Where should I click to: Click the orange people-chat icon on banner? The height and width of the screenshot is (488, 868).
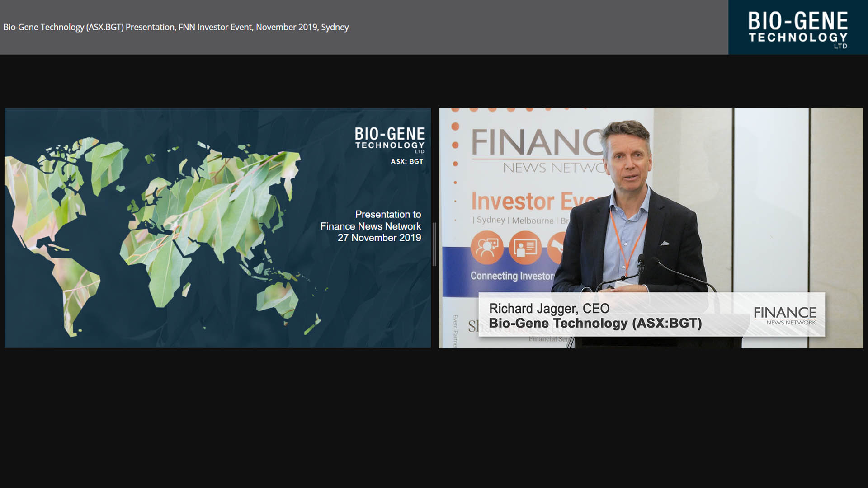click(x=487, y=247)
